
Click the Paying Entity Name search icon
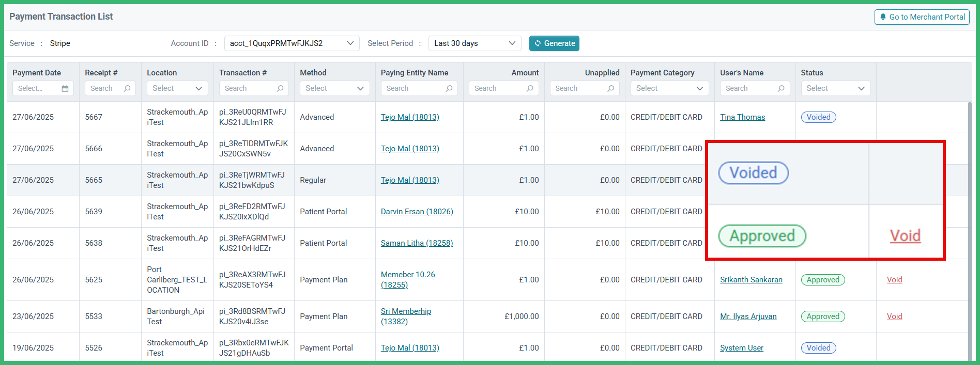click(x=449, y=88)
